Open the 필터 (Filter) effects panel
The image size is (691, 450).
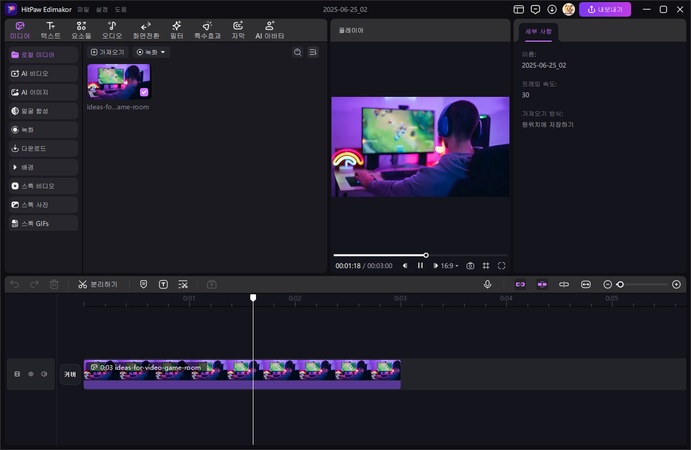point(176,29)
